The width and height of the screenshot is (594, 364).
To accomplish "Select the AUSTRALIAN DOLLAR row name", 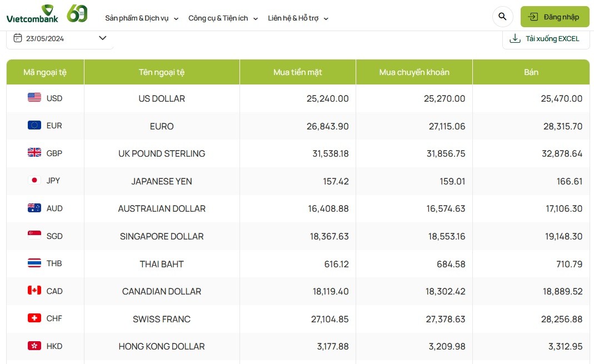I will tap(162, 209).
